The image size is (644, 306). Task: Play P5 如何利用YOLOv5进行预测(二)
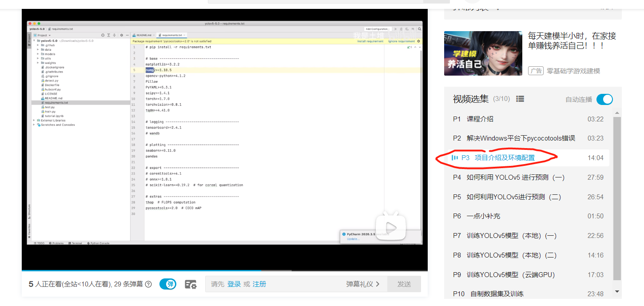point(529,197)
